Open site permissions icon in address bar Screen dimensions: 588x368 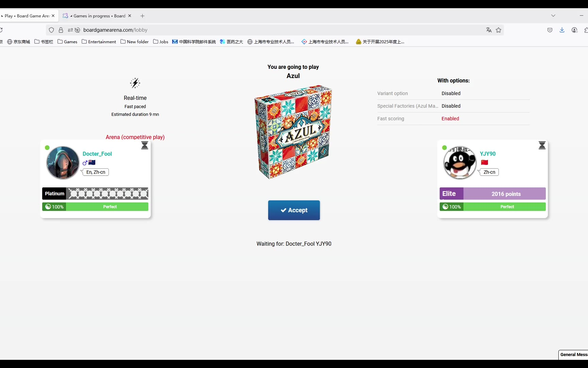coord(70,30)
